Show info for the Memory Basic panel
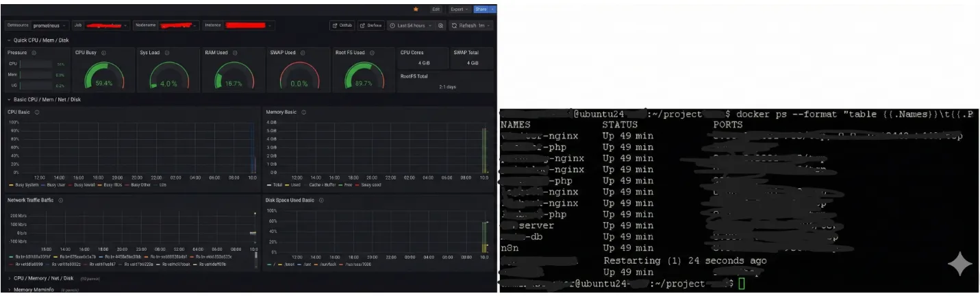Image resolution: width=980 pixels, height=296 pixels. click(303, 112)
